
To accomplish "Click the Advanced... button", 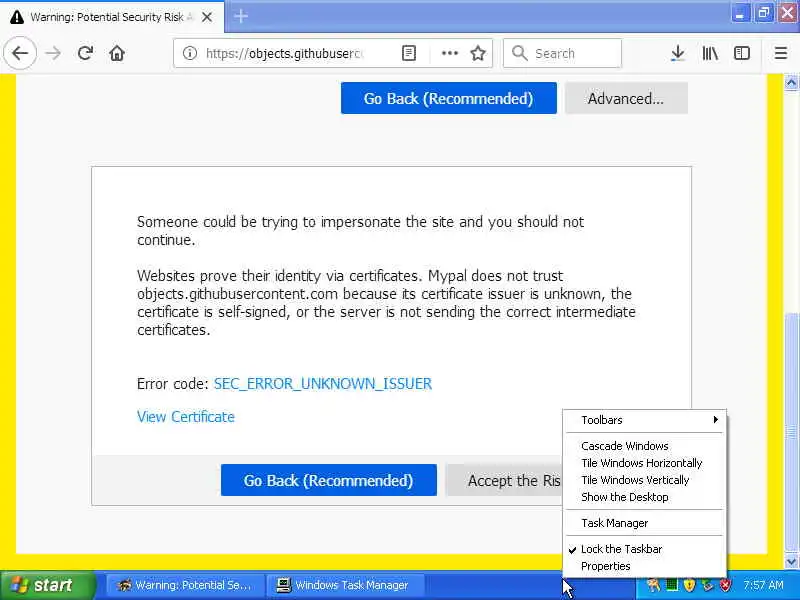I will point(626,98).
